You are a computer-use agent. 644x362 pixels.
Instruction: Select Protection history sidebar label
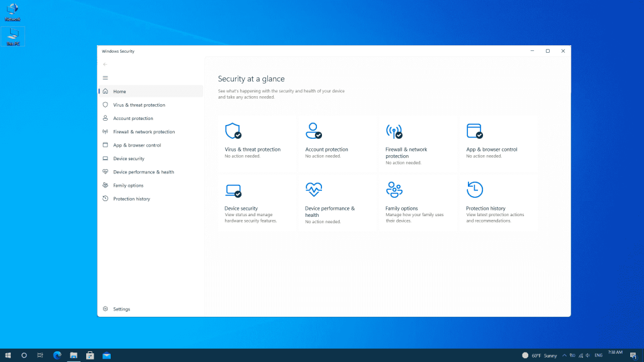coord(131,199)
